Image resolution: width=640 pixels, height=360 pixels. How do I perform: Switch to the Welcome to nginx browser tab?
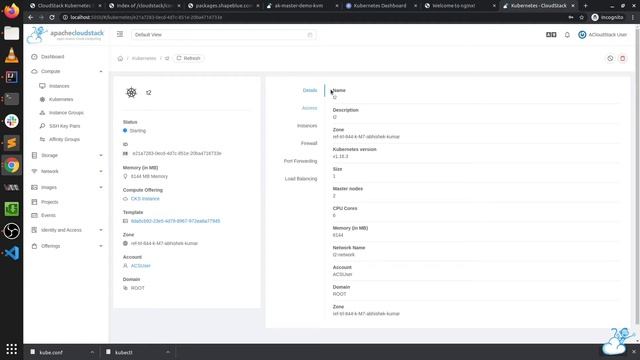click(459, 6)
